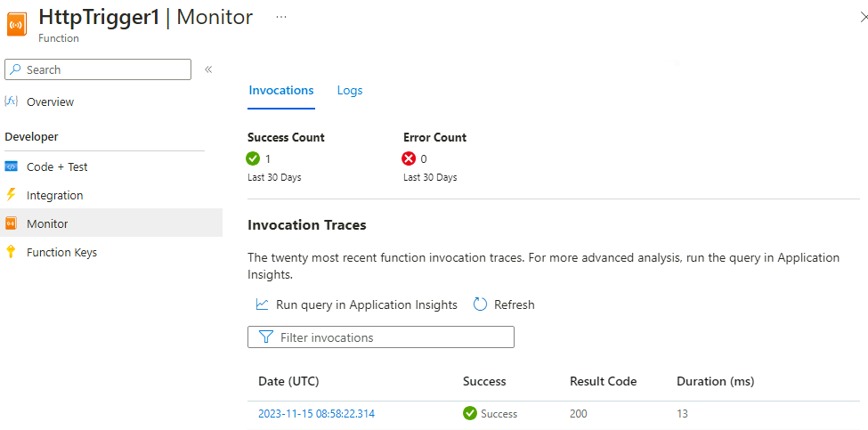Screen dimensions: 868x430
Task: Click the Overview function icon
Action: 12,101
